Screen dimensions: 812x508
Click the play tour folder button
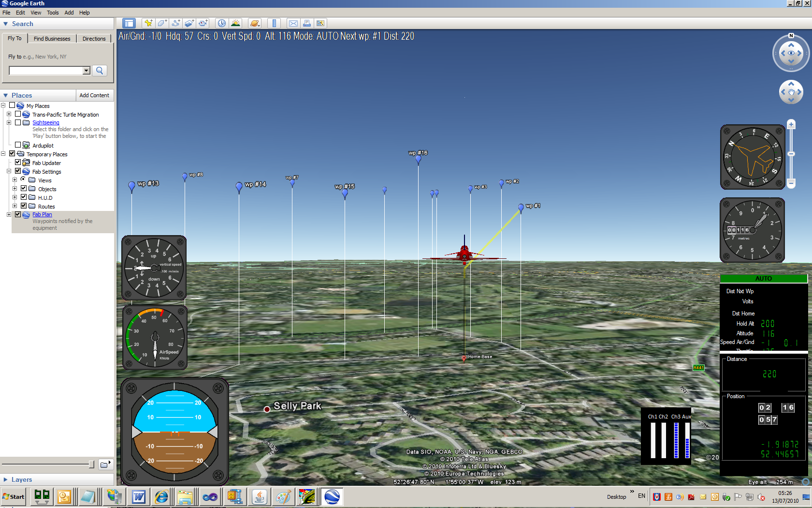coord(106,464)
